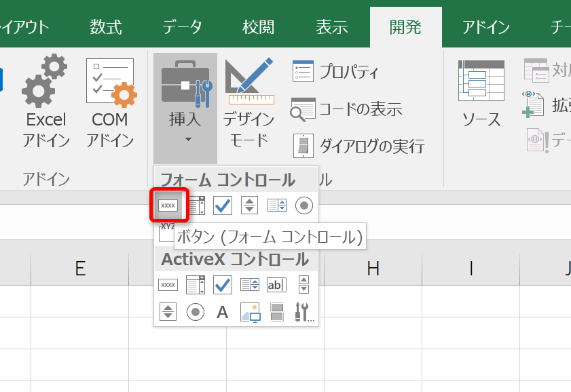Toggle デザイン モード

(x=249, y=104)
